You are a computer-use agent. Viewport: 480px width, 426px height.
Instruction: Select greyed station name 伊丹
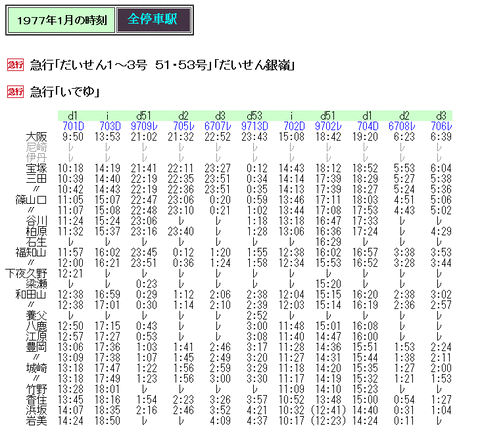[x=36, y=158]
